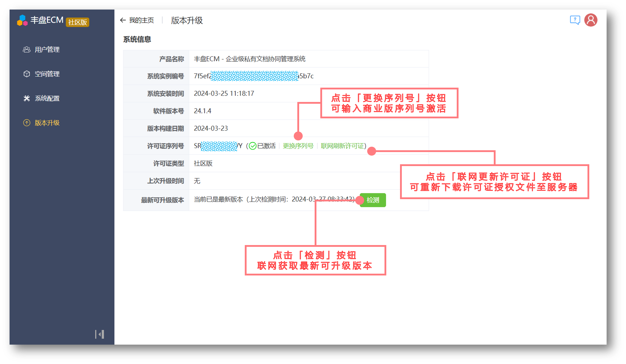
Task: Click the 软件版本号 label
Action: click(x=169, y=111)
